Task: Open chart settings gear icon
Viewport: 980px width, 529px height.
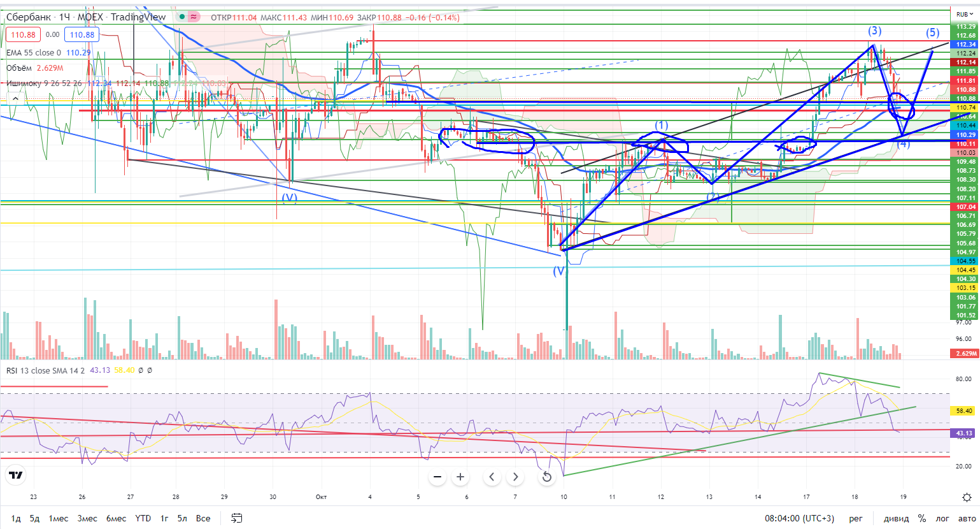Action: [967, 497]
